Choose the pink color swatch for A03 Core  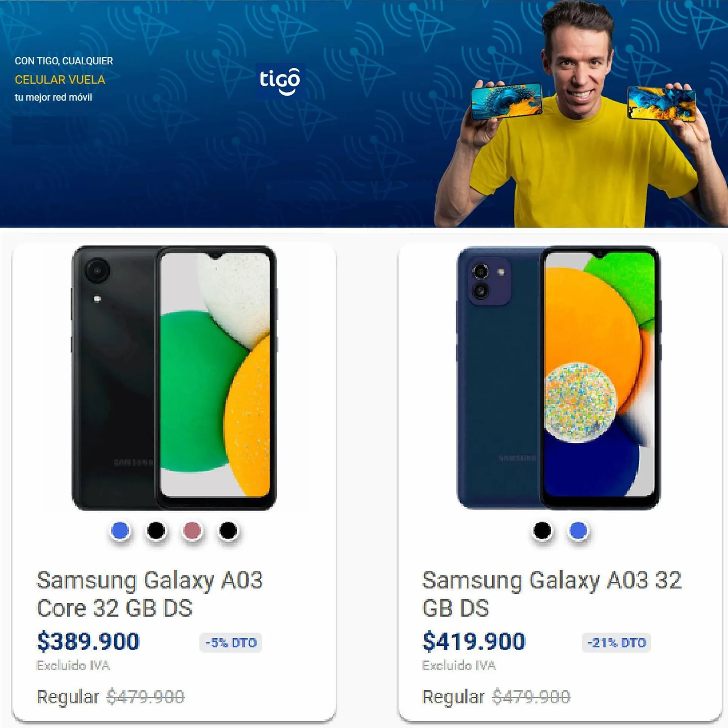pyautogui.click(x=192, y=530)
